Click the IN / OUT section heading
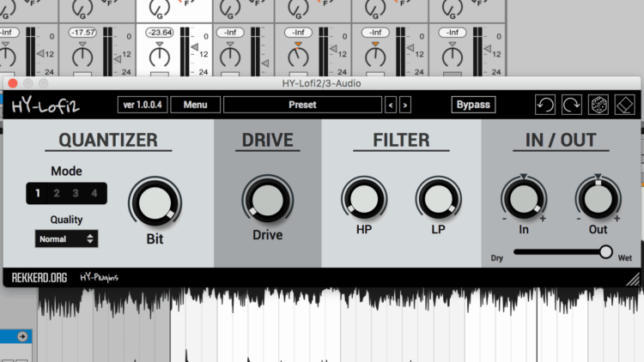 [x=561, y=140]
